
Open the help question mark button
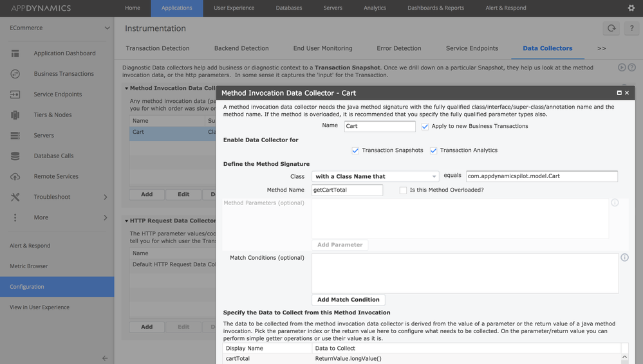pyautogui.click(x=631, y=28)
